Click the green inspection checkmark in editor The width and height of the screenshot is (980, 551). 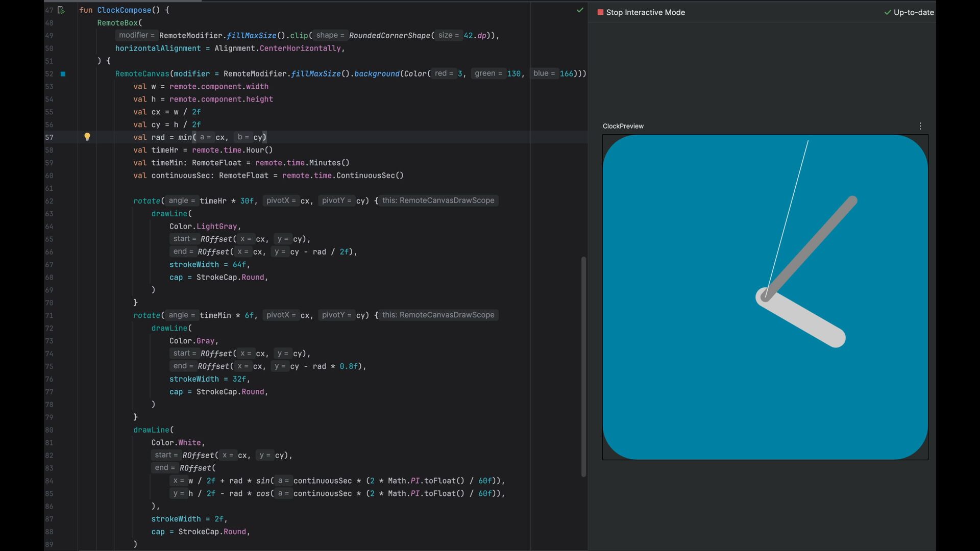click(x=580, y=10)
